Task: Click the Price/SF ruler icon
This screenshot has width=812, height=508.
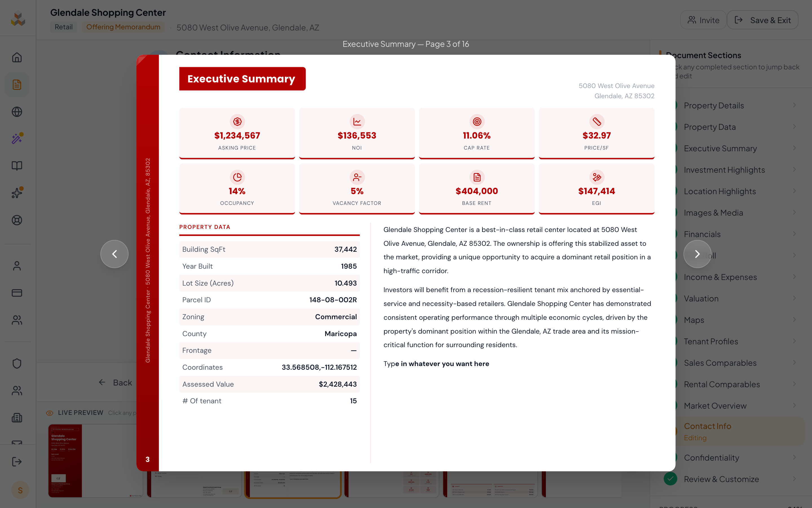Action: click(597, 122)
